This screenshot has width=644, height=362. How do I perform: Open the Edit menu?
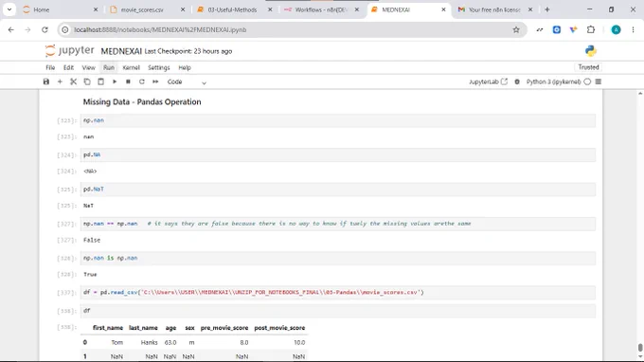[x=68, y=67]
